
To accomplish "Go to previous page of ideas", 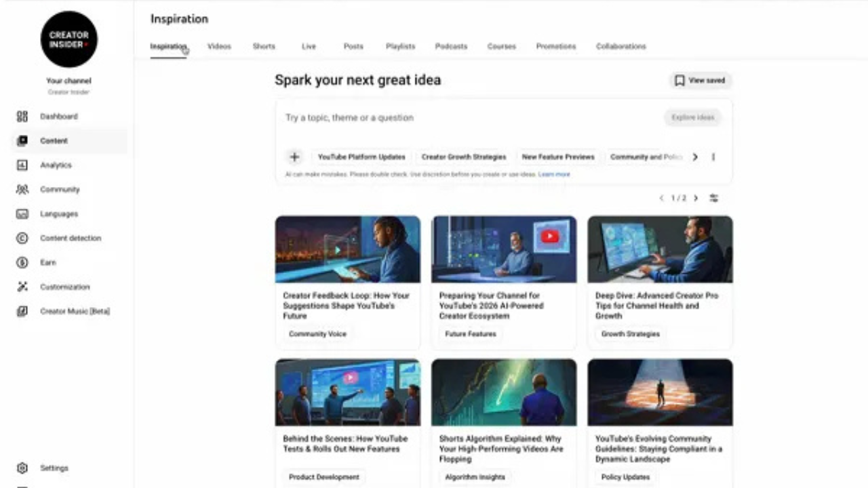I will coord(662,199).
